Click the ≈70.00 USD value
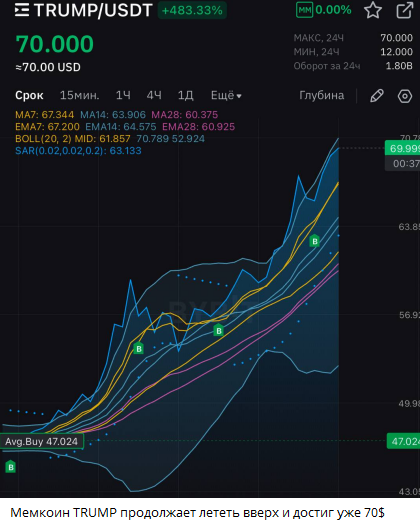 [x=48, y=67]
